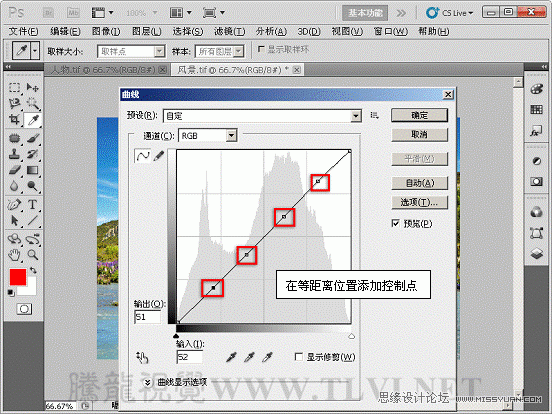Click the 基本功能 workspace button
552x414 pixels.
click(x=365, y=13)
